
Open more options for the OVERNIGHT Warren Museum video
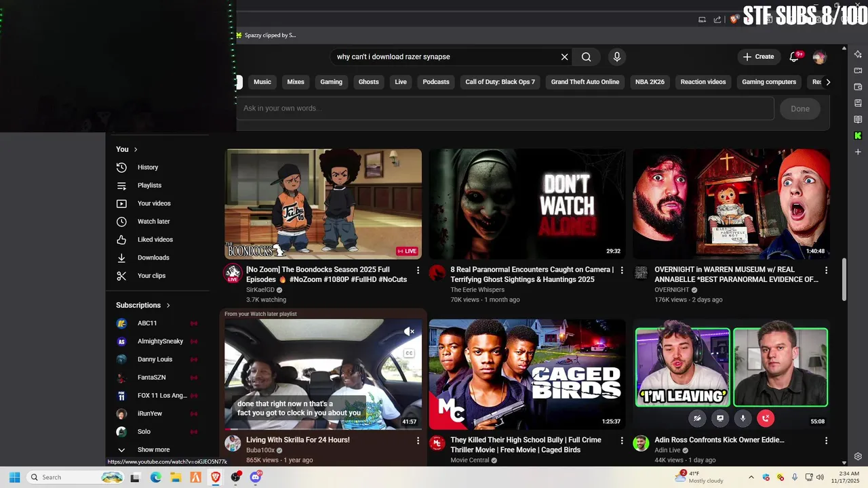pyautogui.click(x=826, y=270)
